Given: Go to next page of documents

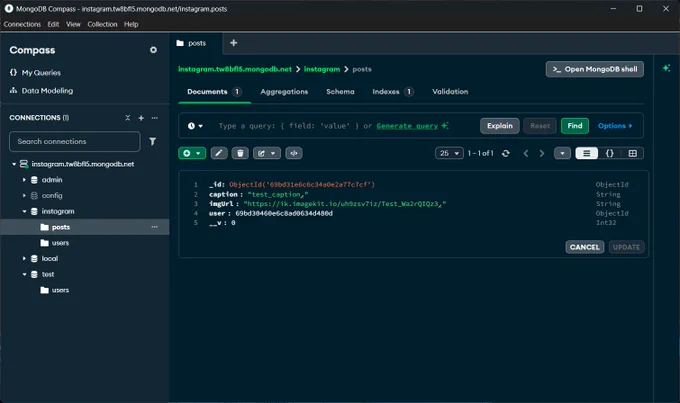Looking at the screenshot, I should pos(542,153).
